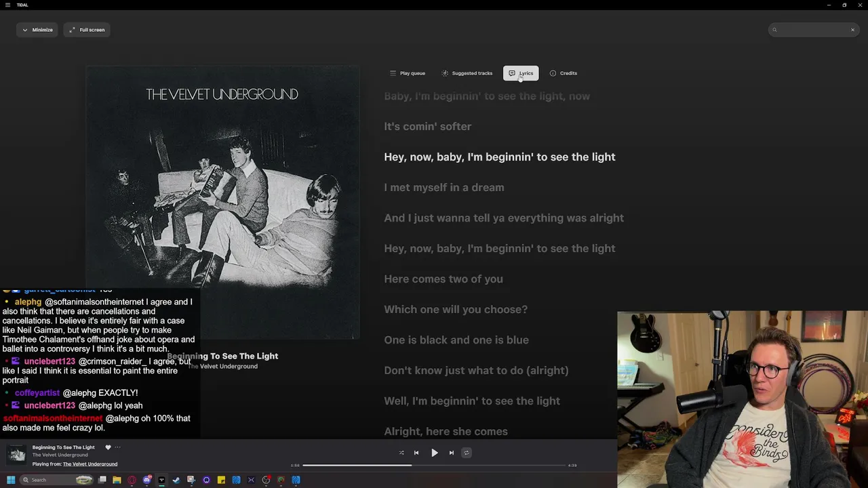Like the track with the heart icon
Screen dimensions: 868x488
(108, 447)
